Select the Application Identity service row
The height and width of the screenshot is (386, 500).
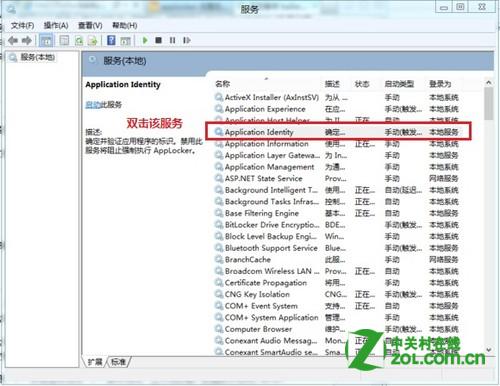[337, 132]
